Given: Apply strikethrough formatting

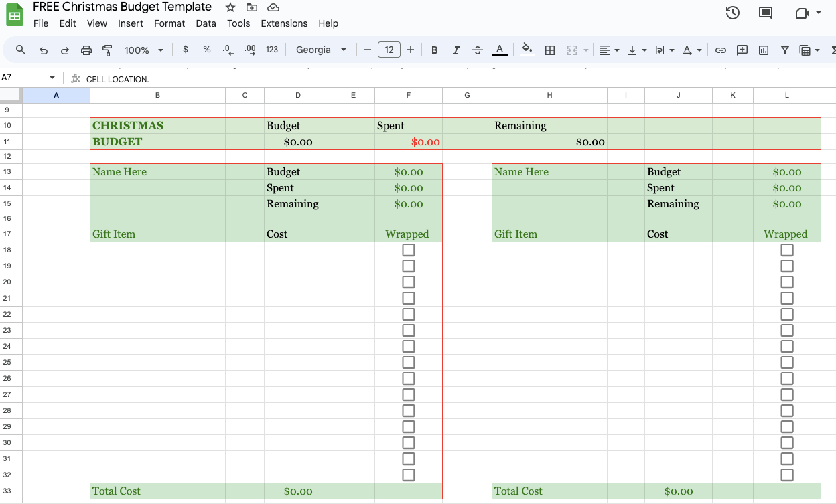Looking at the screenshot, I should pyautogui.click(x=478, y=50).
